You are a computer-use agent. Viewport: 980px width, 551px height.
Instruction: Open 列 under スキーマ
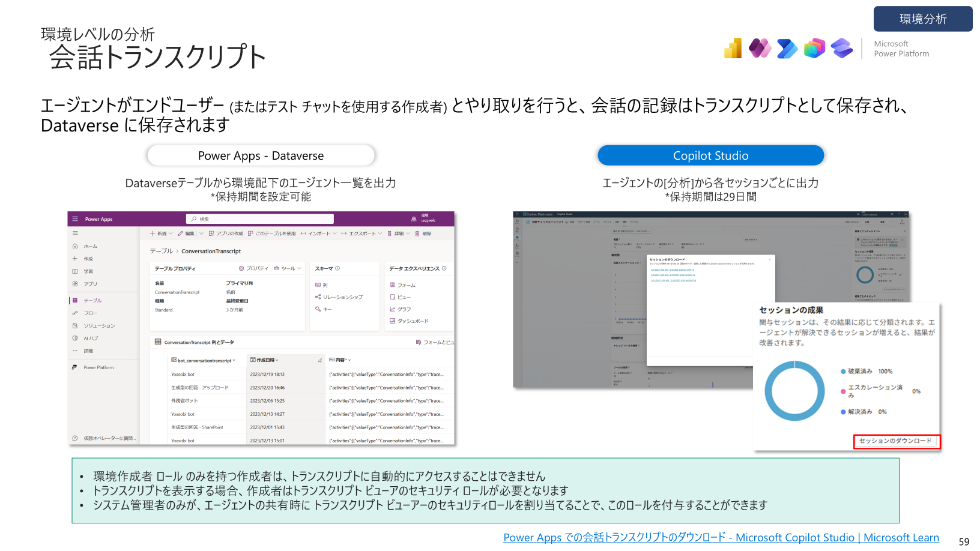[x=321, y=285]
